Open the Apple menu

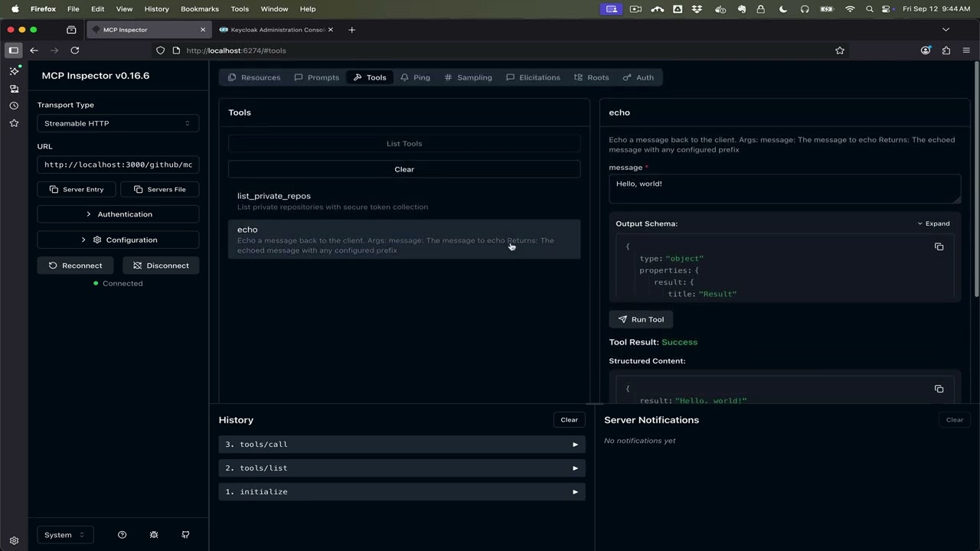pyautogui.click(x=15, y=9)
